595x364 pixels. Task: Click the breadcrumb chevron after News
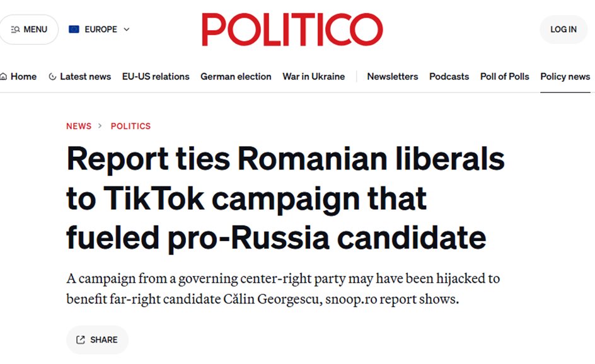pos(100,125)
